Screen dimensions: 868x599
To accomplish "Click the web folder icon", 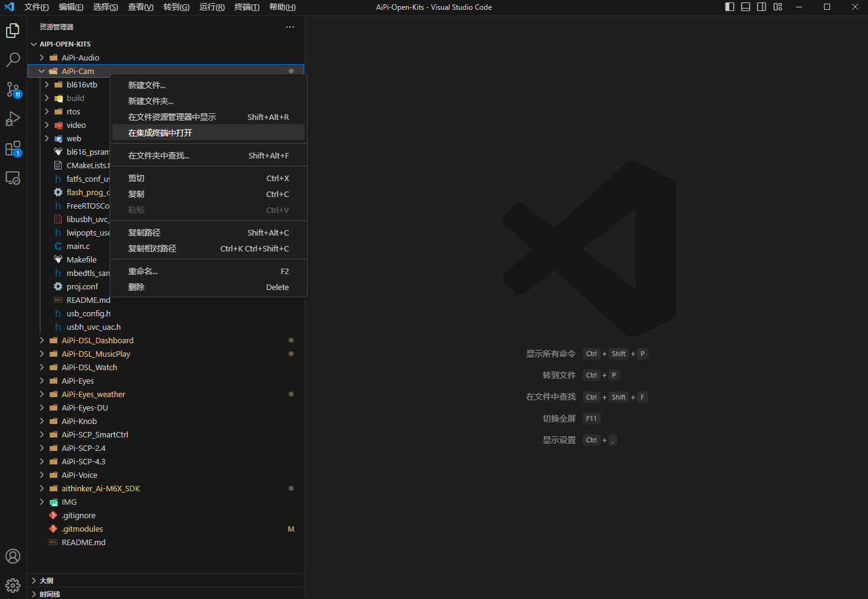I will (59, 138).
